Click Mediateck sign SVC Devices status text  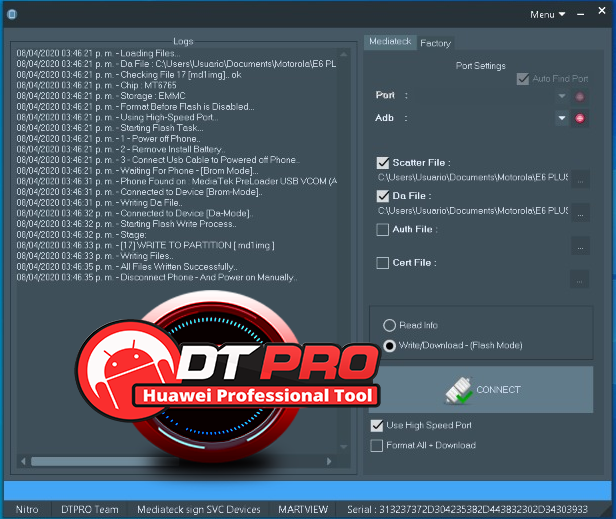pos(199,510)
